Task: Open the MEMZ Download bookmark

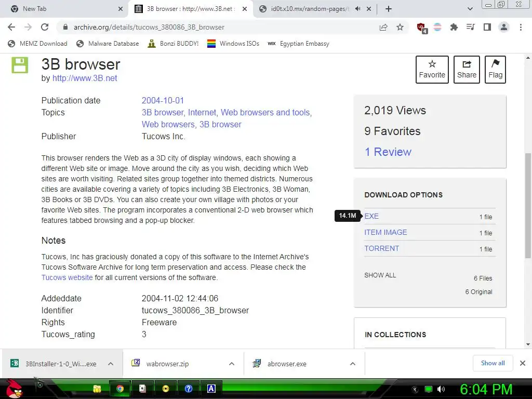Action: pos(37,44)
